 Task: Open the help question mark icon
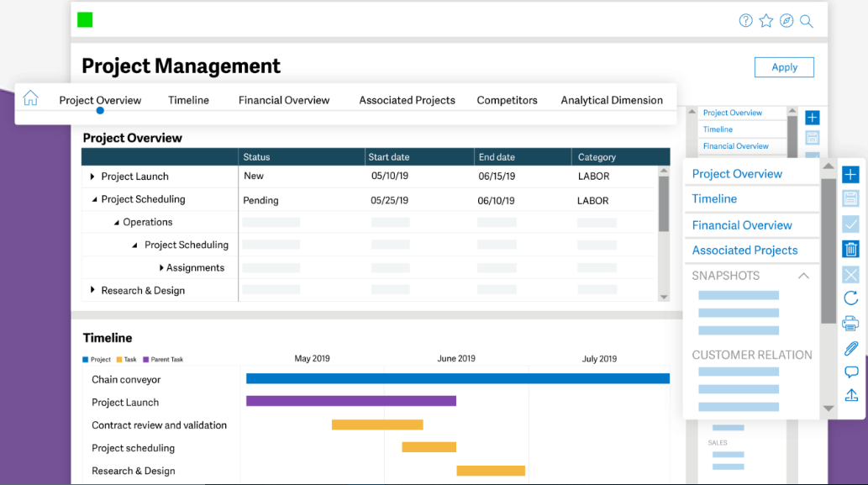pyautogui.click(x=745, y=21)
